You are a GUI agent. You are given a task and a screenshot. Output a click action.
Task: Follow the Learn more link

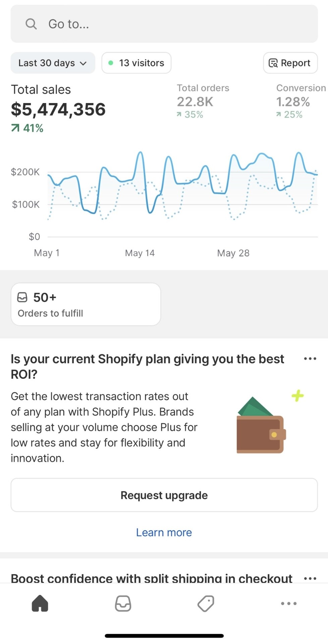coord(164,532)
